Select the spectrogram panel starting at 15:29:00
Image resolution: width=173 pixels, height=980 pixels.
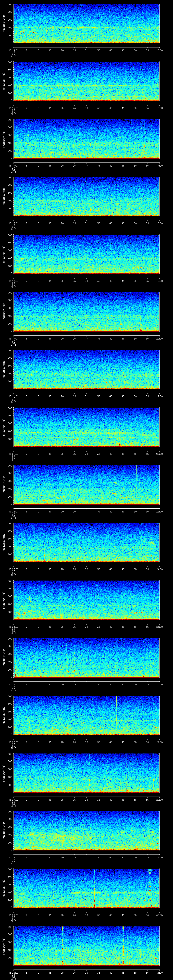[x=87, y=888]
